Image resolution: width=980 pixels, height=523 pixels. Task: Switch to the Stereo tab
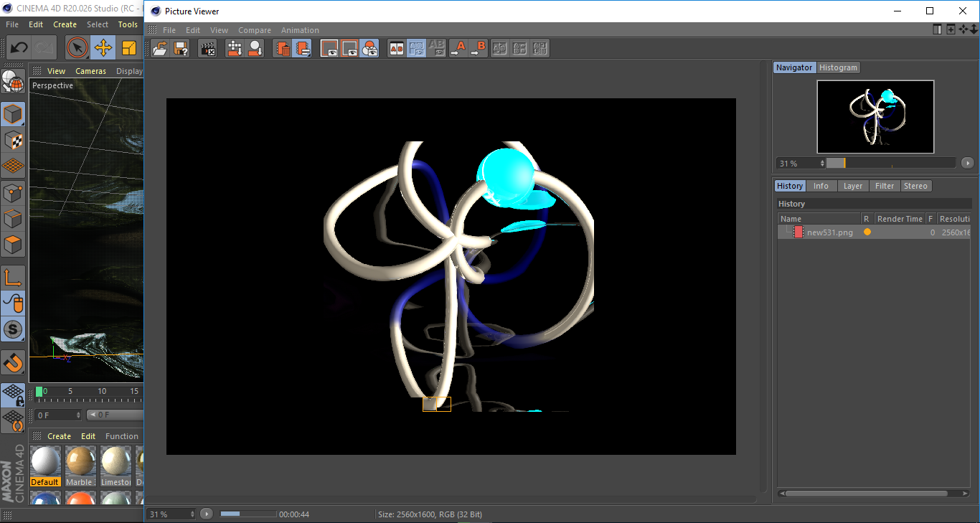(x=915, y=186)
